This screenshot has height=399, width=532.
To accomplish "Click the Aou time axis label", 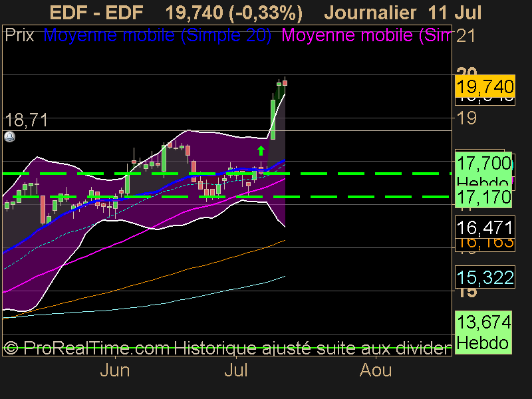I will click(x=376, y=370).
